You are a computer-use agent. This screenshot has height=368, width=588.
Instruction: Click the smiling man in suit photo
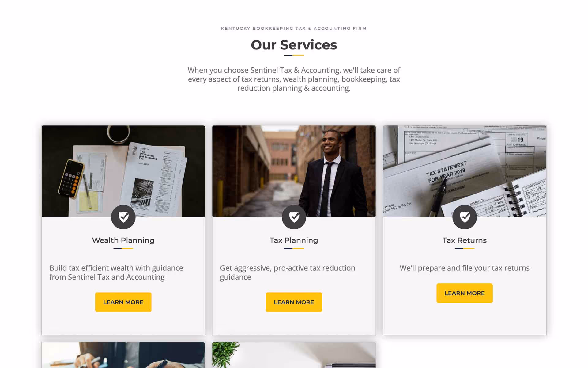(294, 171)
